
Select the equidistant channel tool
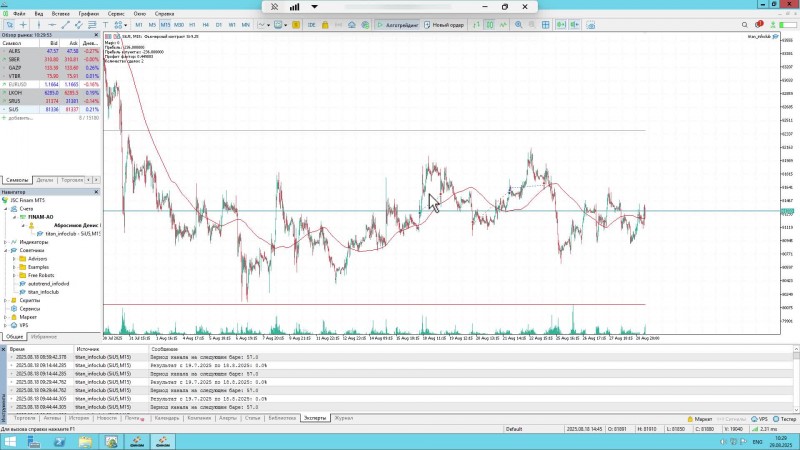click(79, 24)
